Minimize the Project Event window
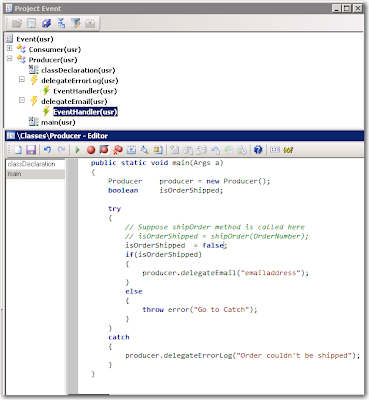Screen dimensions: 369x400 click(x=337, y=8)
